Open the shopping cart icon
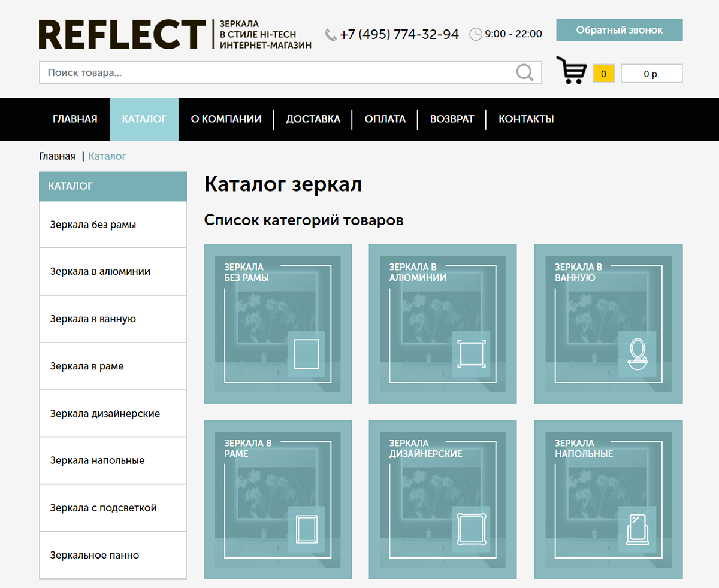 point(571,71)
